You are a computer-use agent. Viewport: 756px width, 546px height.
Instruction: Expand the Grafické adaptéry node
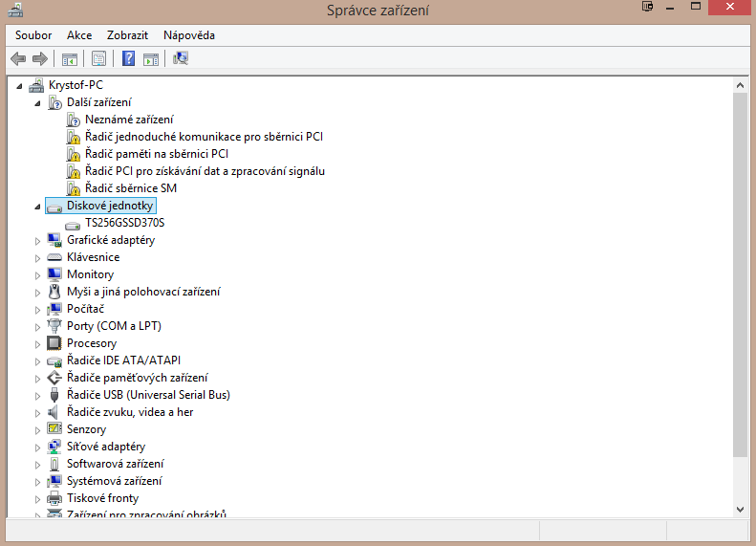point(38,240)
